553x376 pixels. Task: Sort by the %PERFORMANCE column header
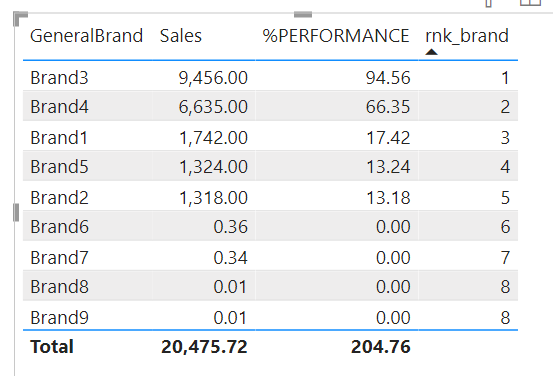pos(336,36)
